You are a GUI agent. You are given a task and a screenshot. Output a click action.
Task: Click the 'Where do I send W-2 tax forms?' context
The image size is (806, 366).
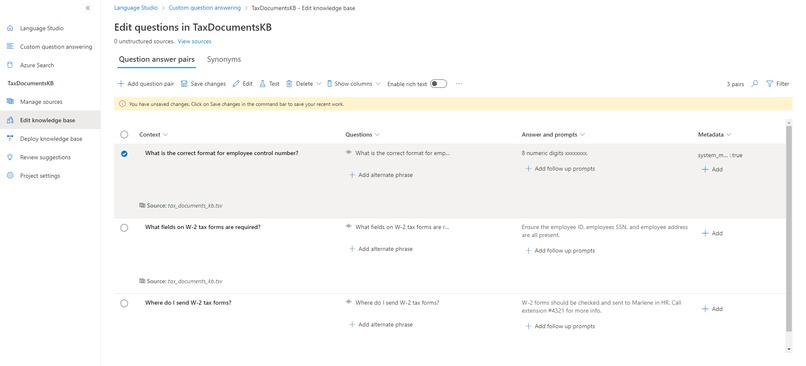tap(188, 303)
